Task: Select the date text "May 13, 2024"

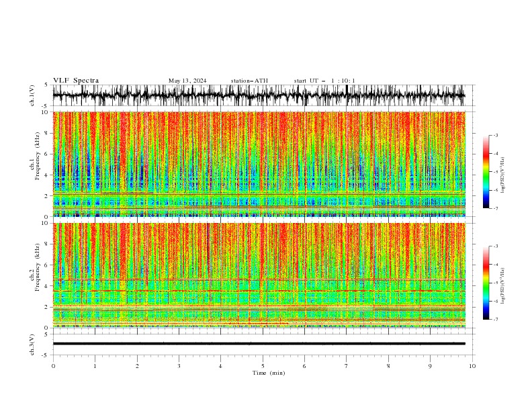Action: (187, 81)
